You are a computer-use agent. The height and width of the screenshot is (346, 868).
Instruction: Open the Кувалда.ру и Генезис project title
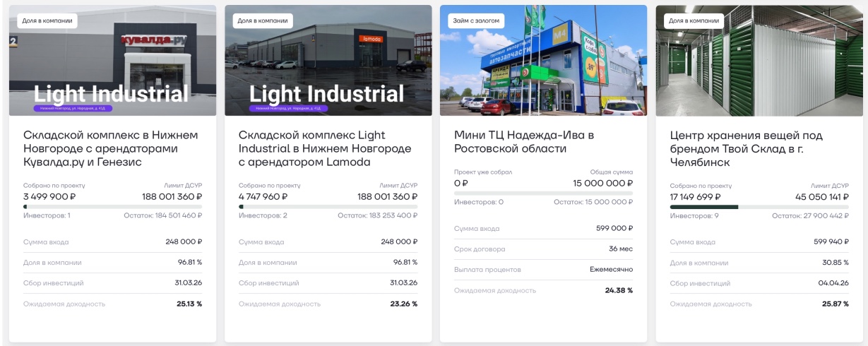point(111,148)
